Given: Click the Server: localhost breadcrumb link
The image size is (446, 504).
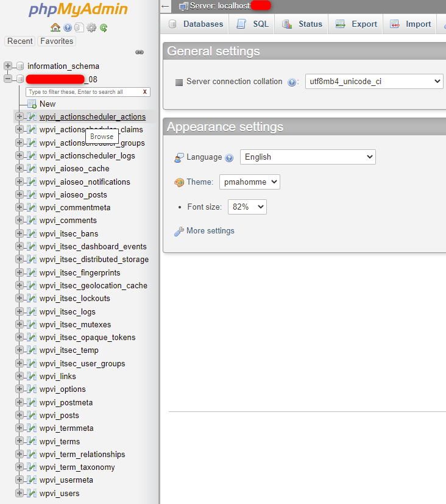Looking at the screenshot, I should click(220, 5).
